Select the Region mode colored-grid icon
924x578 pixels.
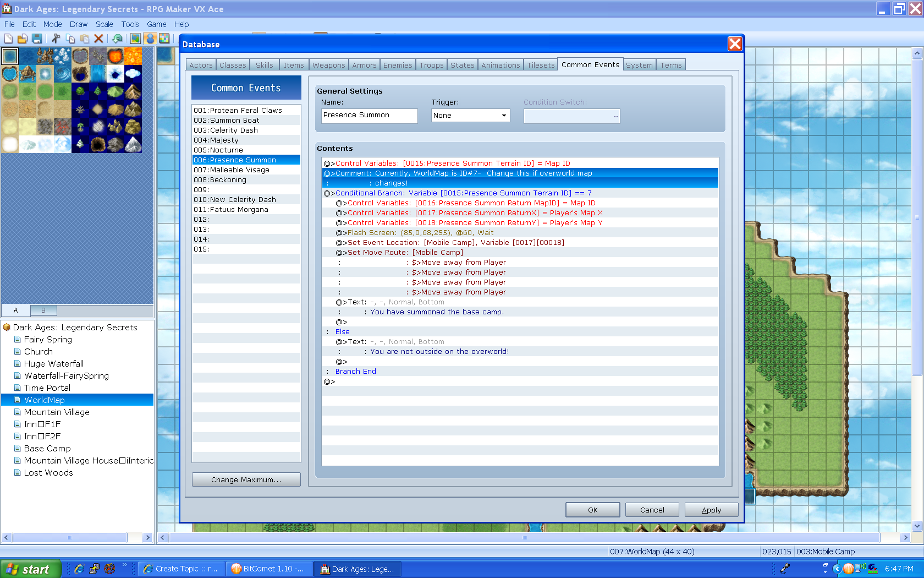[x=164, y=39]
